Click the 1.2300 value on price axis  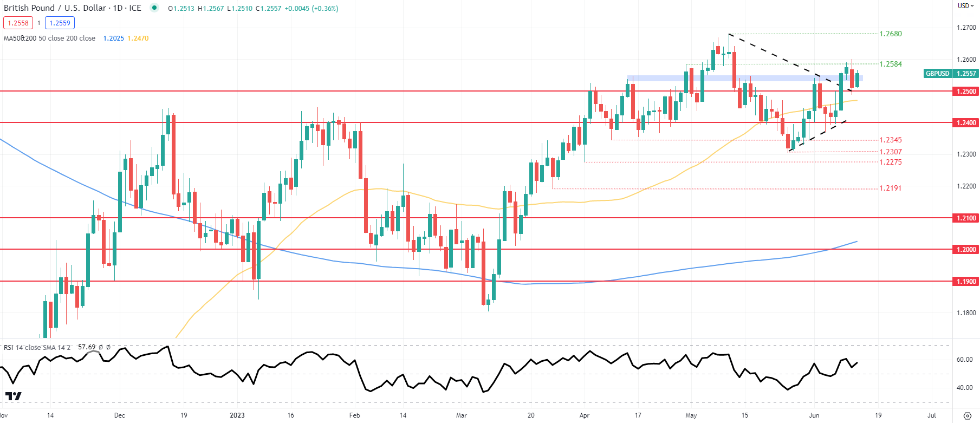coord(966,154)
